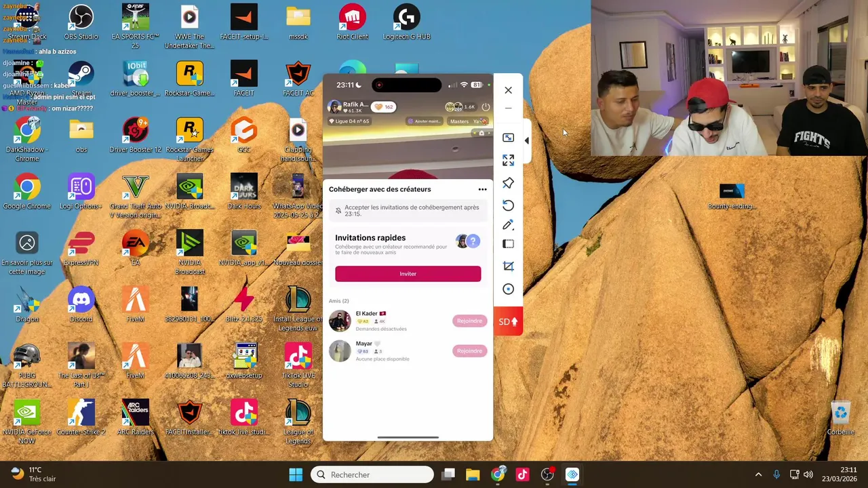Collapse the mirror toolbar with the side arrow

pos(527,140)
